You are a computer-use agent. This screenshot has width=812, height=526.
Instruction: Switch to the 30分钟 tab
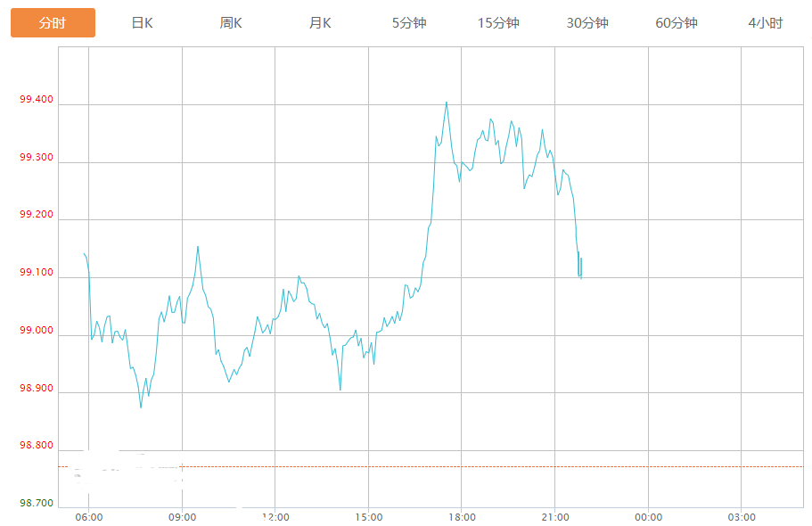(x=587, y=23)
